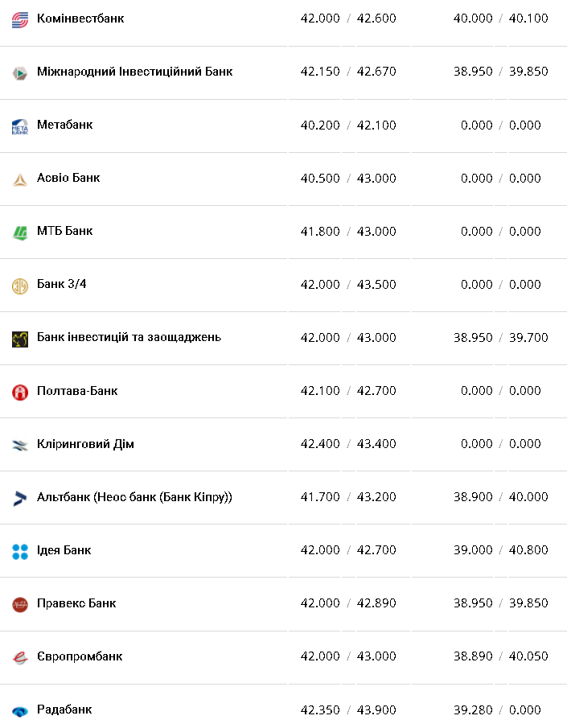This screenshot has height=728, width=567.
Task: Click the Банк 3/4 round logo
Action: [20, 286]
